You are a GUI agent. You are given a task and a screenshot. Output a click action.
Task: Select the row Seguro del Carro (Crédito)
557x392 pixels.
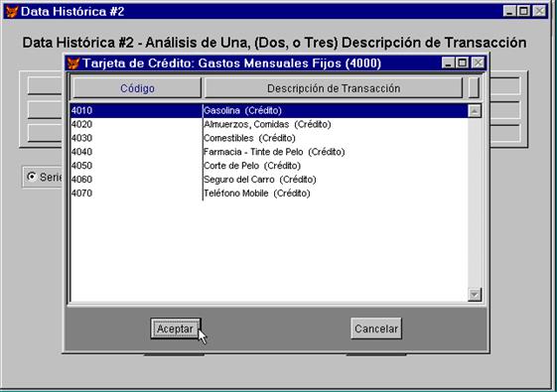pos(269,180)
